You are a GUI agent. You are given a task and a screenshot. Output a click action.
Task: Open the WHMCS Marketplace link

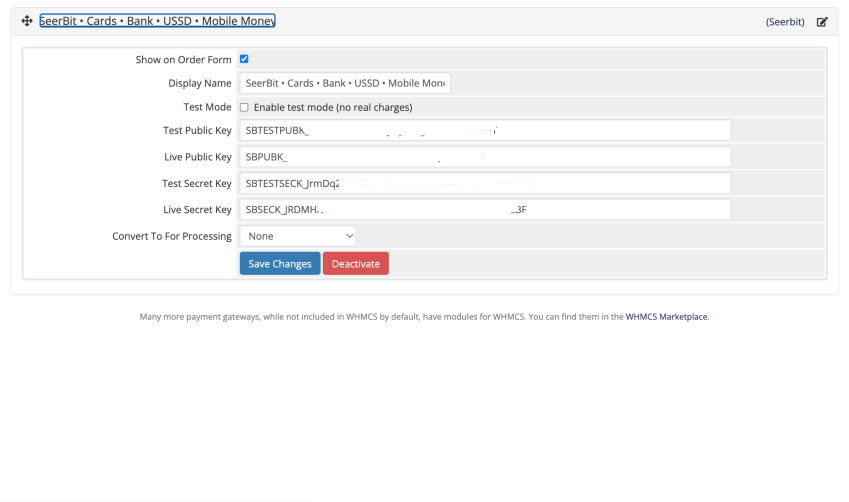(666, 317)
